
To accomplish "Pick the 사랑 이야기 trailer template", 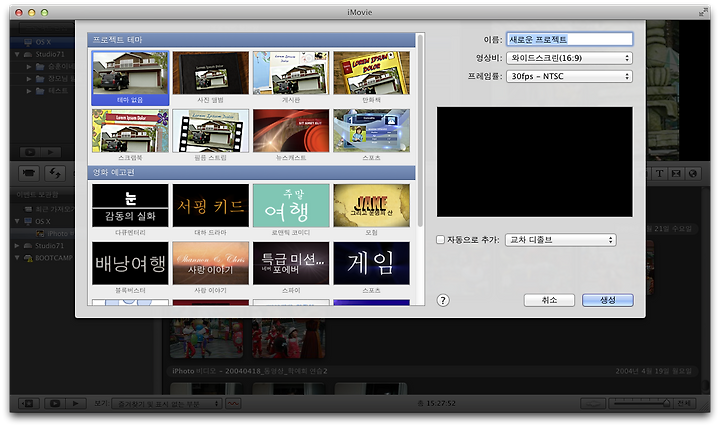I will pyautogui.click(x=211, y=264).
